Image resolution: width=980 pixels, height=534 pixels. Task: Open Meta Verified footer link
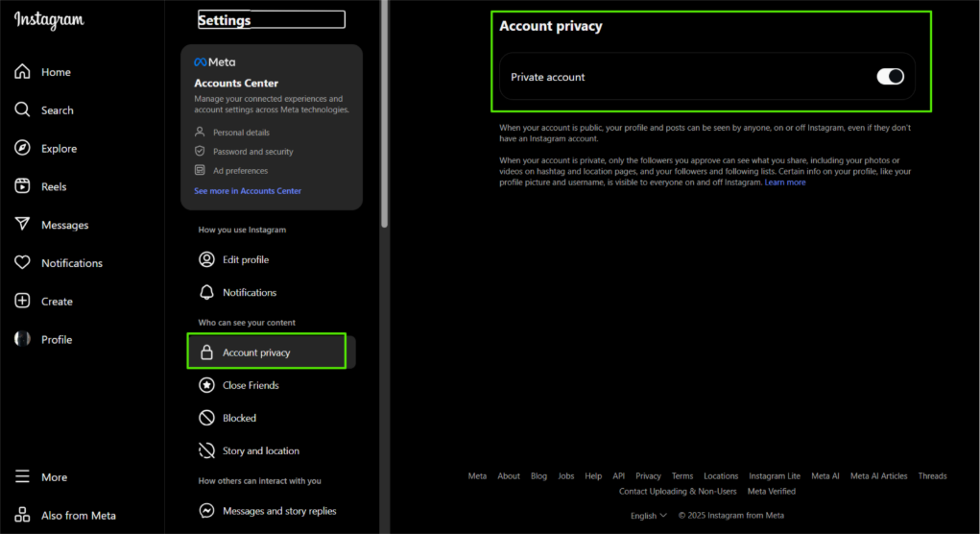tap(771, 492)
